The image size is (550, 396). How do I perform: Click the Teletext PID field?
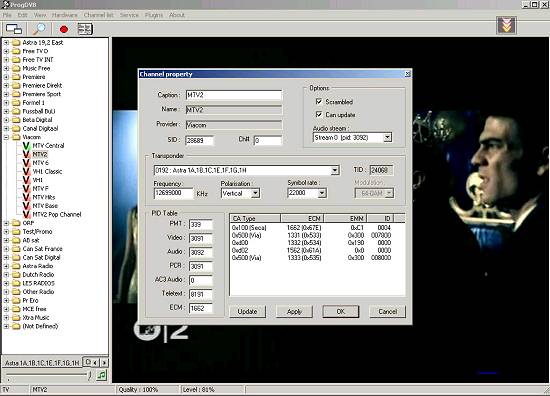click(200, 294)
